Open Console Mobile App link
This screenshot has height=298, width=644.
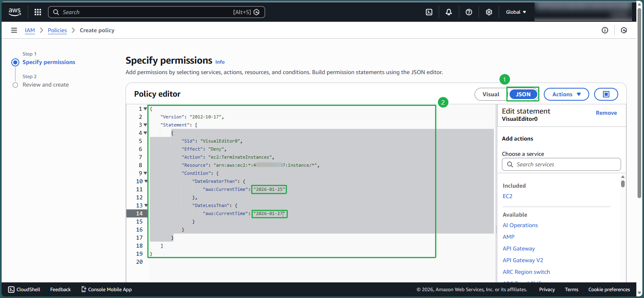[106, 290]
